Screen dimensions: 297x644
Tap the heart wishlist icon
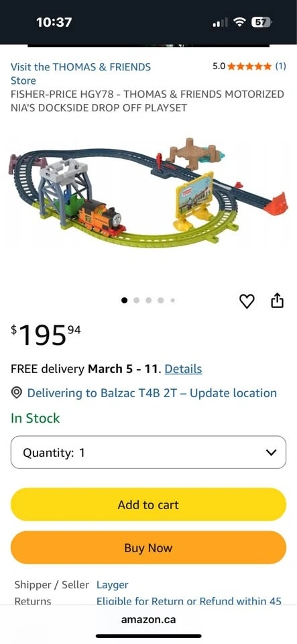tap(247, 301)
